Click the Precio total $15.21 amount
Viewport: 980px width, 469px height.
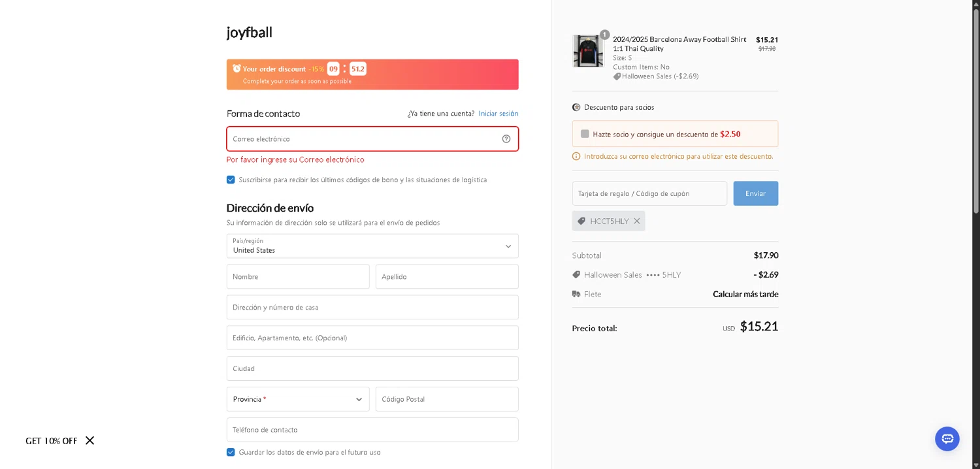[759, 326]
